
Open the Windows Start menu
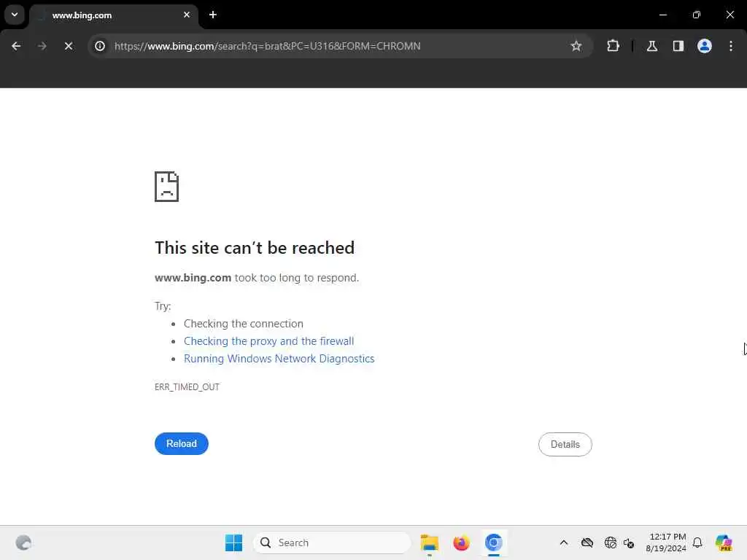[233, 542]
